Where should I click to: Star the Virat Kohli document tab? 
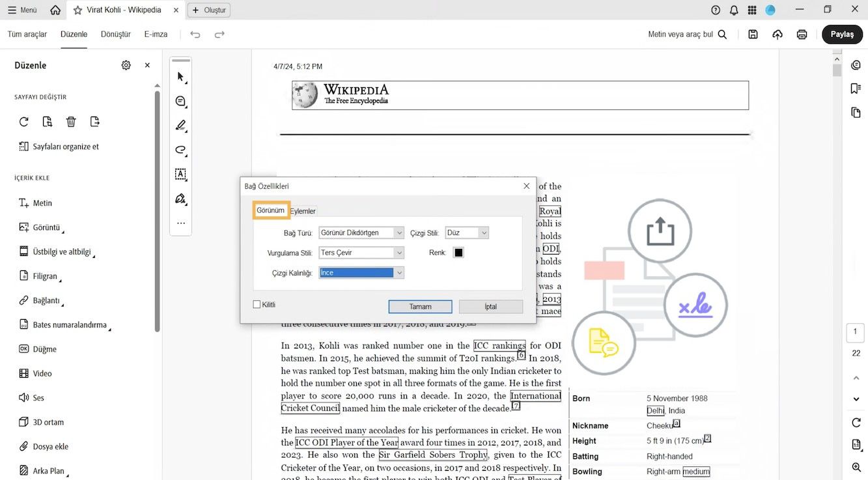point(78,10)
